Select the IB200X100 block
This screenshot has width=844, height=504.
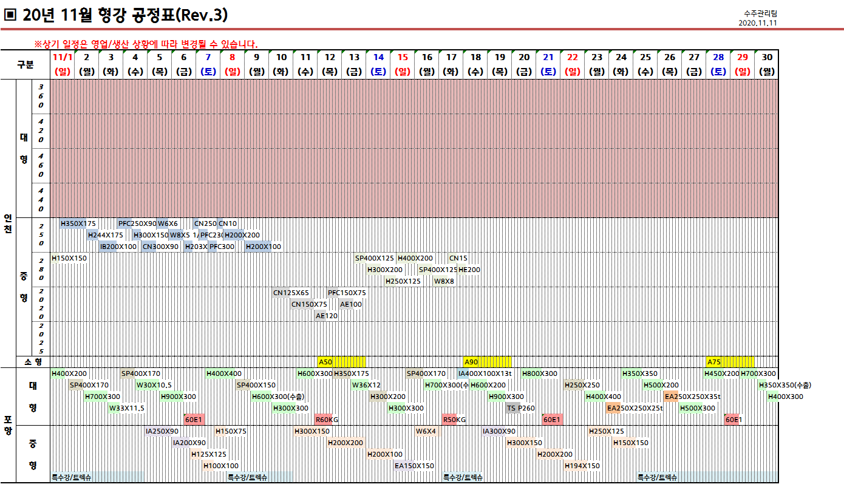pyautogui.click(x=118, y=247)
